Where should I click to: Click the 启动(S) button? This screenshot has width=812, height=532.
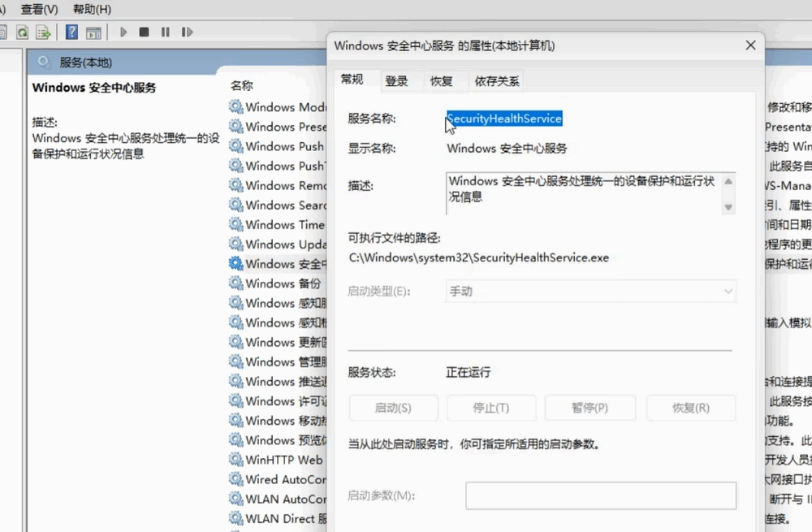click(x=393, y=409)
